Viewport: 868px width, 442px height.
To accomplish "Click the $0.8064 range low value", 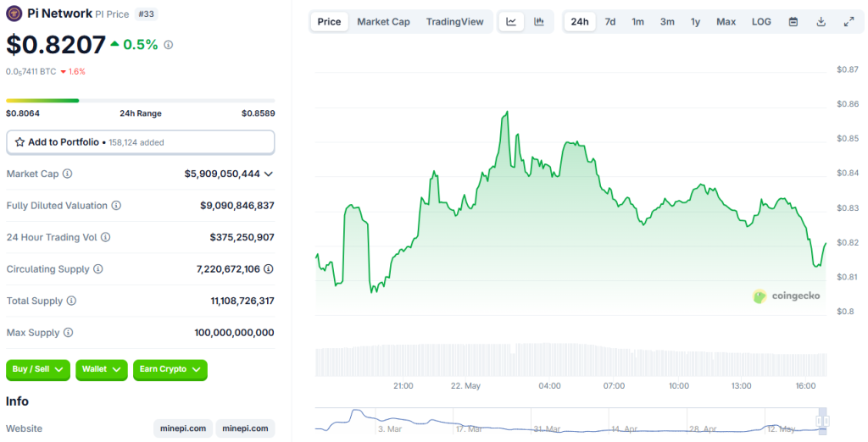I will click(23, 113).
